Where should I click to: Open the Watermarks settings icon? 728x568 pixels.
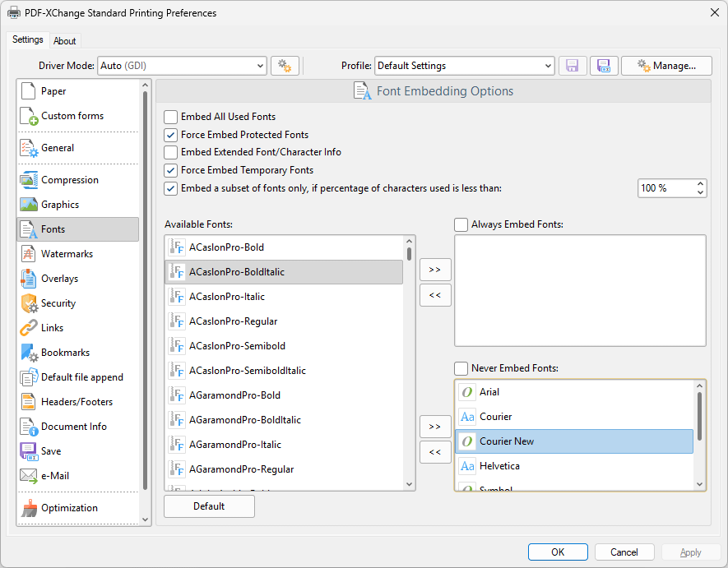29,254
